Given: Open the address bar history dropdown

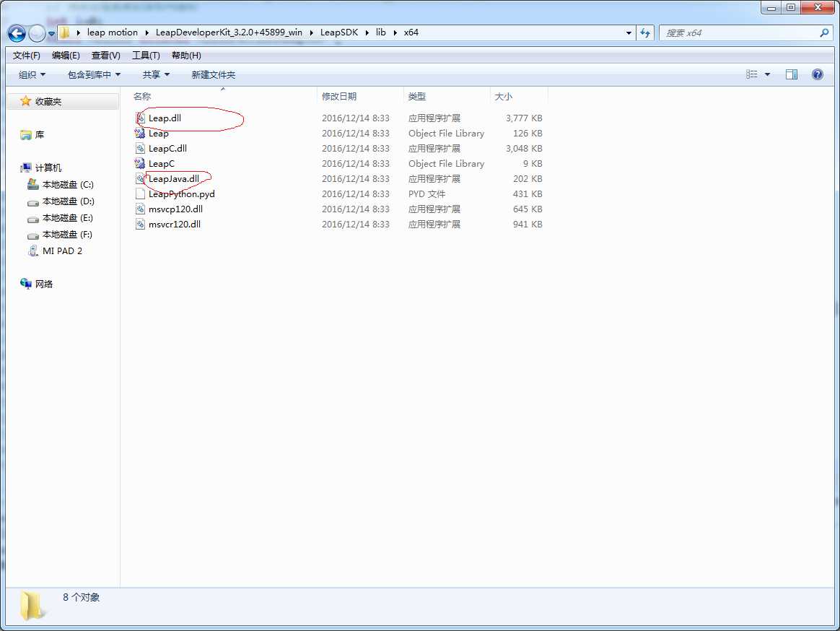Looking at the screenshot, I should (629, 32).
